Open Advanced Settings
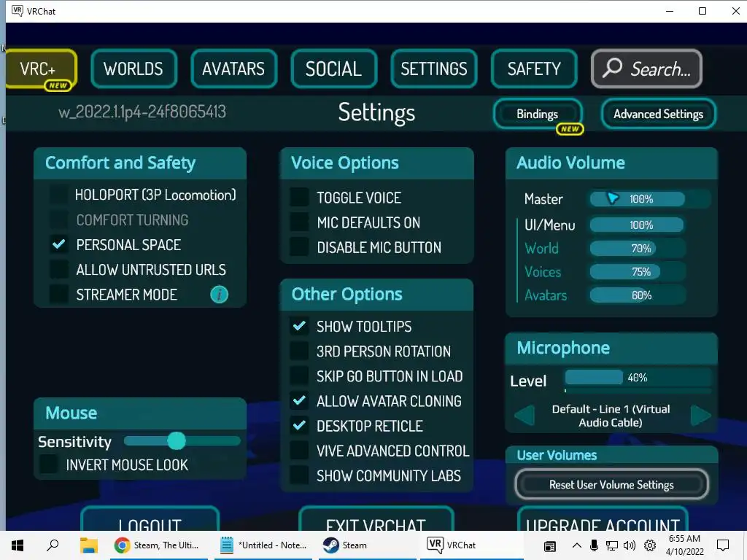The image size is (747, 560). pos(659,114)
